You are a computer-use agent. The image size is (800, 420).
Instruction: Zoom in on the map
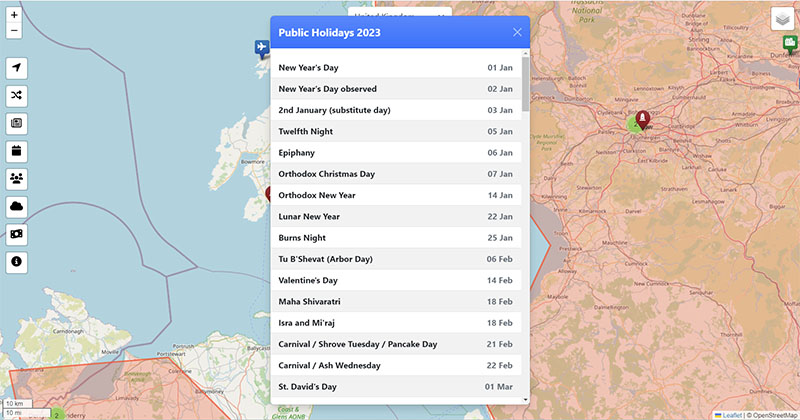[14, 15]
